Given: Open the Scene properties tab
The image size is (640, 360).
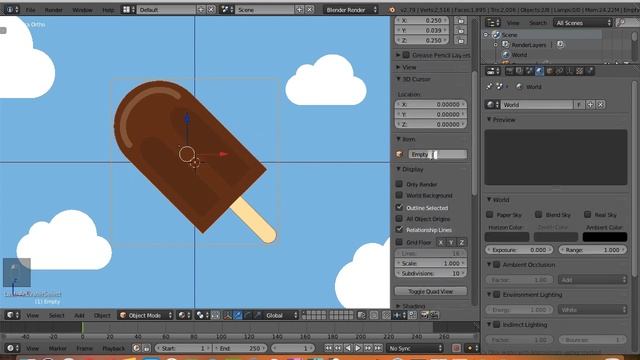Looking at the screenshot, I should [x=529, y=71].
